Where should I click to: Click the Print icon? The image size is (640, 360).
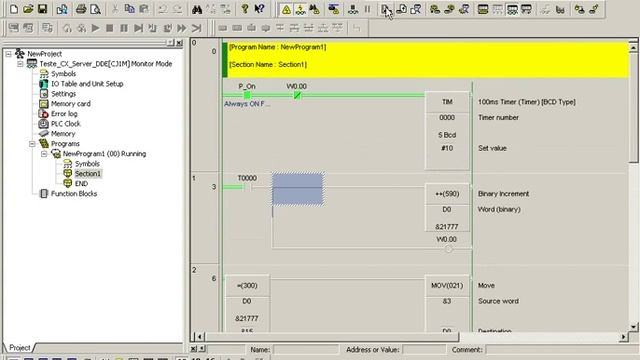pyautogui.click(x=81, y=9)
